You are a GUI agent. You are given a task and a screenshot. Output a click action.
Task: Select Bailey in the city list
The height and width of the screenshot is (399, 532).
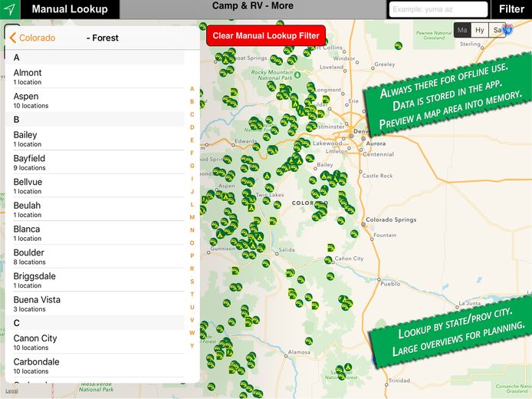(95, 139)
